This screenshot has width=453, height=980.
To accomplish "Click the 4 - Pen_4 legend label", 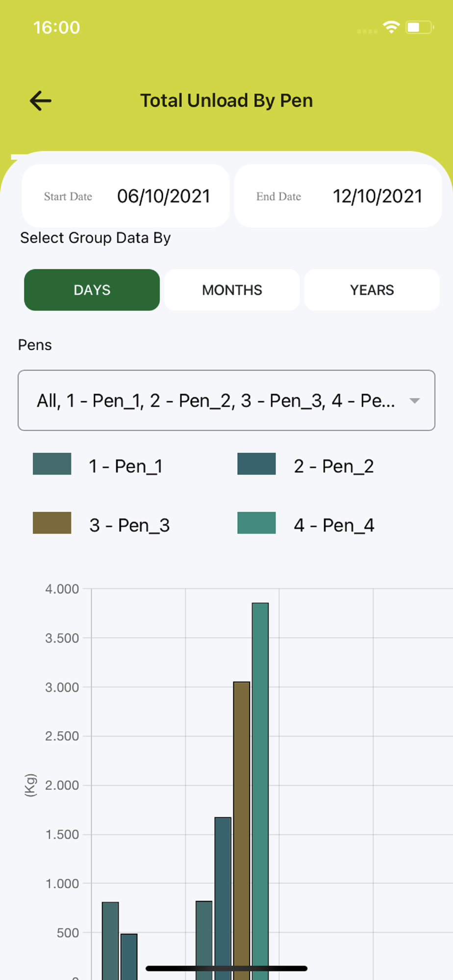I will tap(334, 526).
